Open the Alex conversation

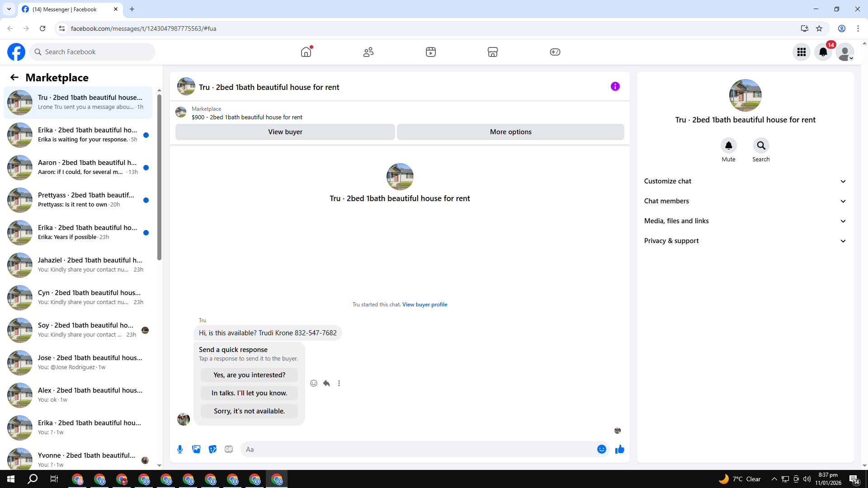pos(78,395)
